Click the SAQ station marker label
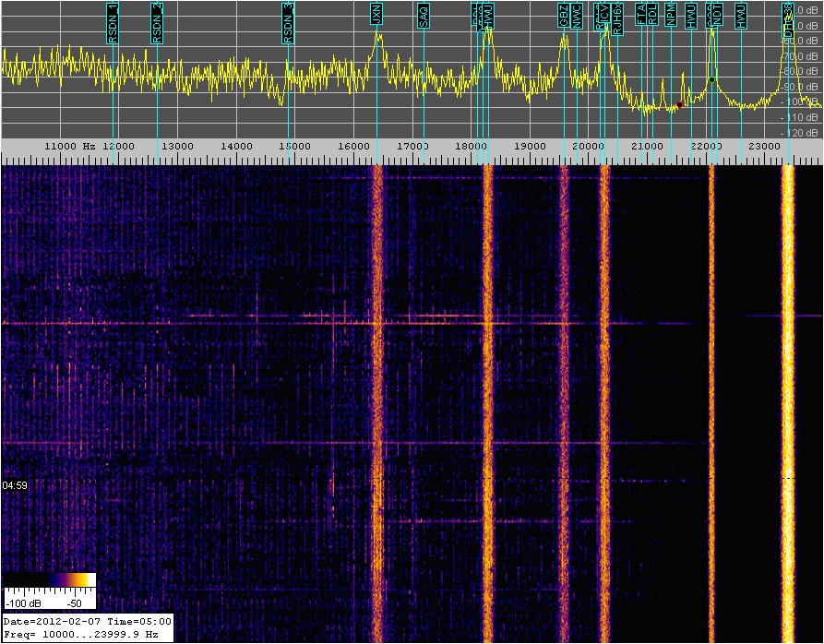 coord(424,16)
